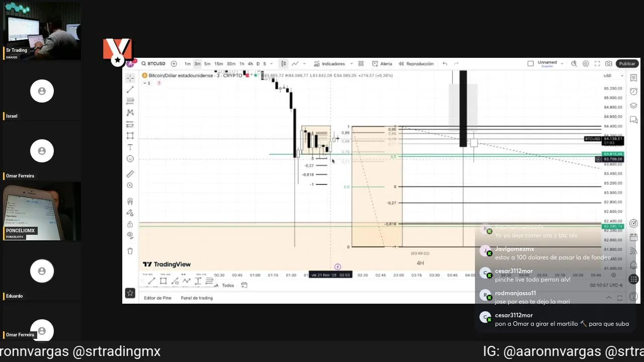The image size is (644, 362).
Task: Take a chart snapshot with camera
Action: pyautogui.click(x=609, y=64)
